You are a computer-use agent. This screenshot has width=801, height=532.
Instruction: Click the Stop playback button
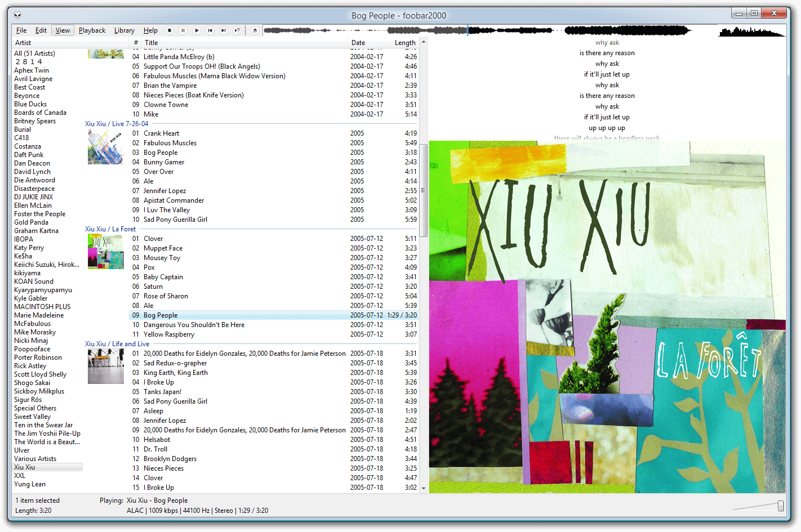(170, 30)
